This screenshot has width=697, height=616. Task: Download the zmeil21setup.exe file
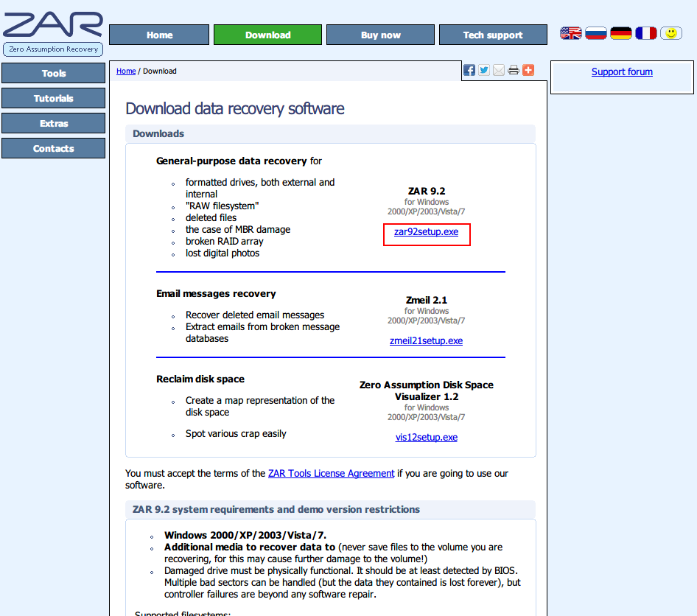(x=426, y=341)
